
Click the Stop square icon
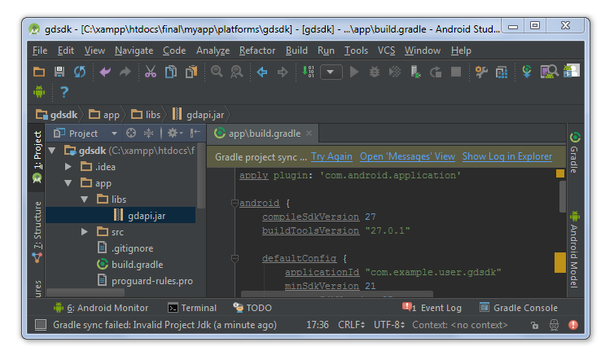(x=456, y=72)
